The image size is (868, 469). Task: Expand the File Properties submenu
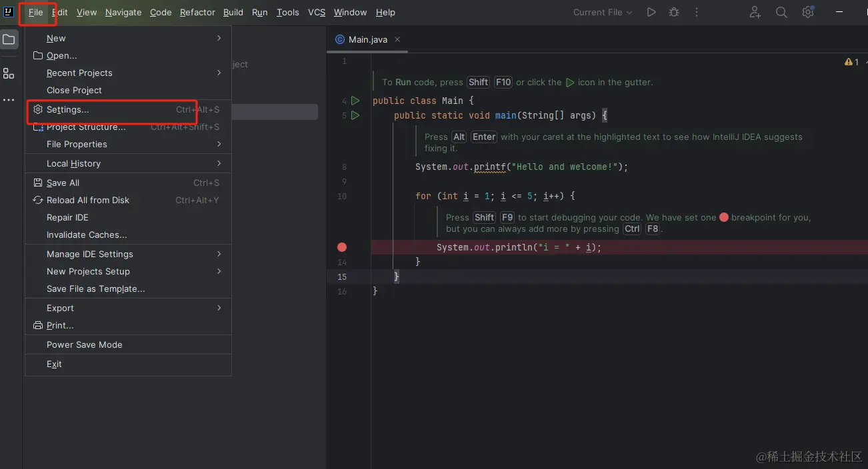128,145
